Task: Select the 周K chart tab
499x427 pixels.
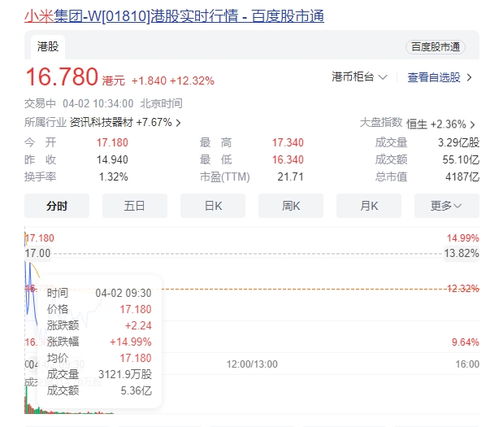Action: (x=291, y=206)
